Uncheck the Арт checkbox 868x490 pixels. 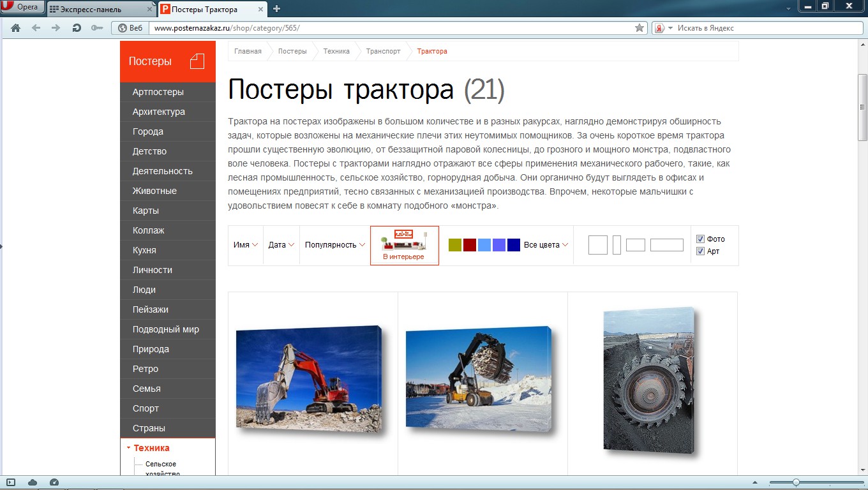click(700, 251)
